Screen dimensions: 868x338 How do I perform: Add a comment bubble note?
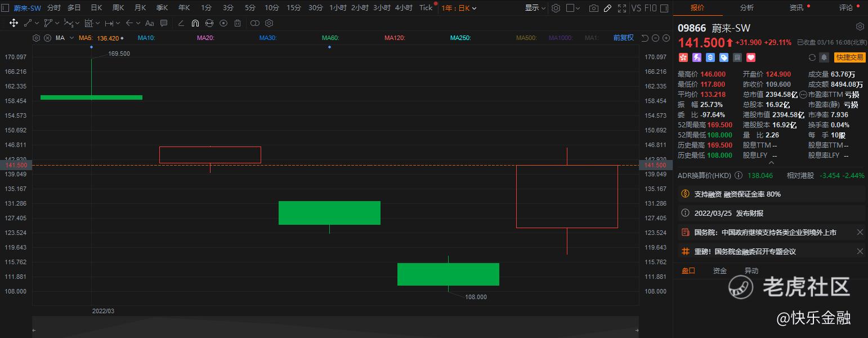(164, 23)
